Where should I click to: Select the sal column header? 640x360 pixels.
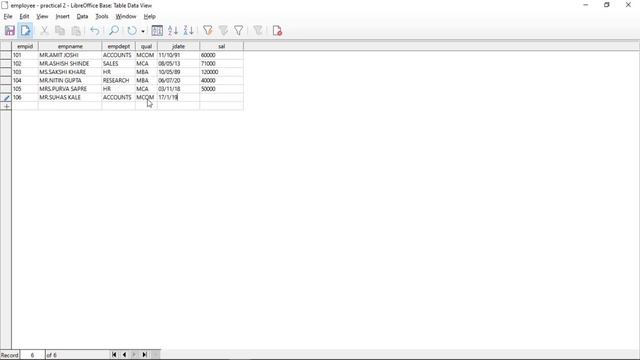click(x=222, y=46)
